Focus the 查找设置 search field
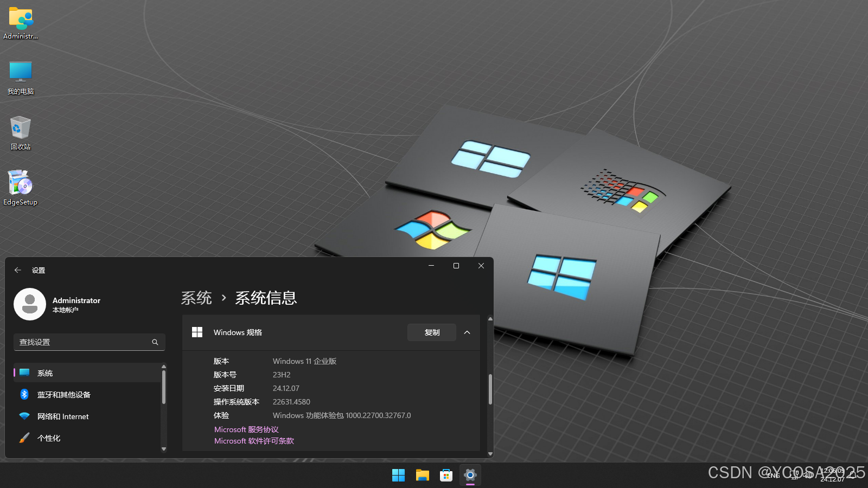Screen dimensions: 868x488 pyautogui.click(x=90, y=342)
